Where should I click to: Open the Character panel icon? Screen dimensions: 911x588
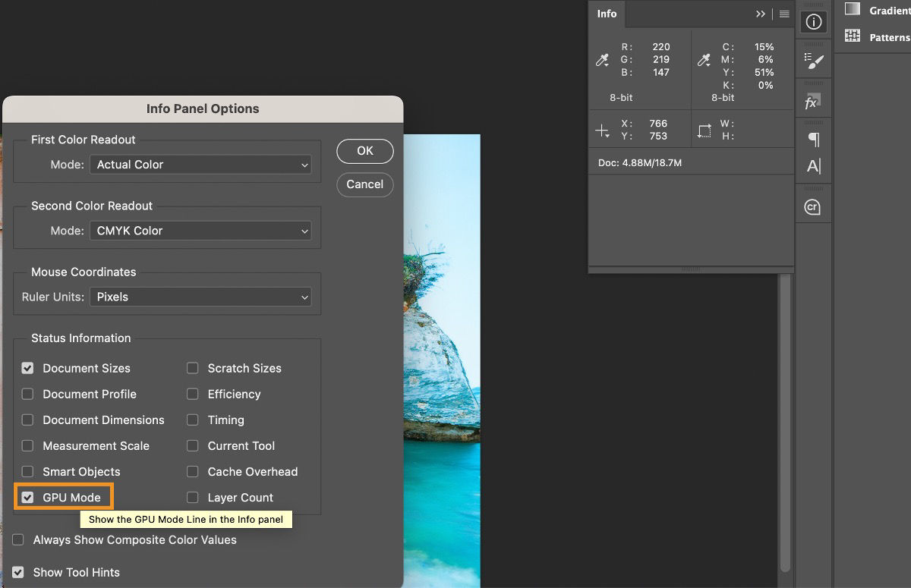coord(813,166)
